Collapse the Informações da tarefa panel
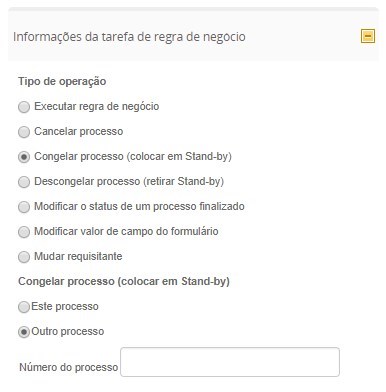The image size is (386, 392). [x=368, y=36]
